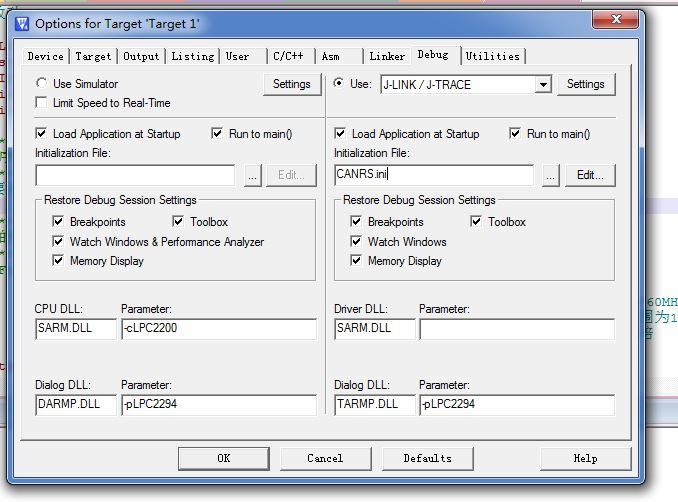Expand the J-LINK / J-TRACE driver dropdown
Screen dimensions: 678x502
(543, 84)
